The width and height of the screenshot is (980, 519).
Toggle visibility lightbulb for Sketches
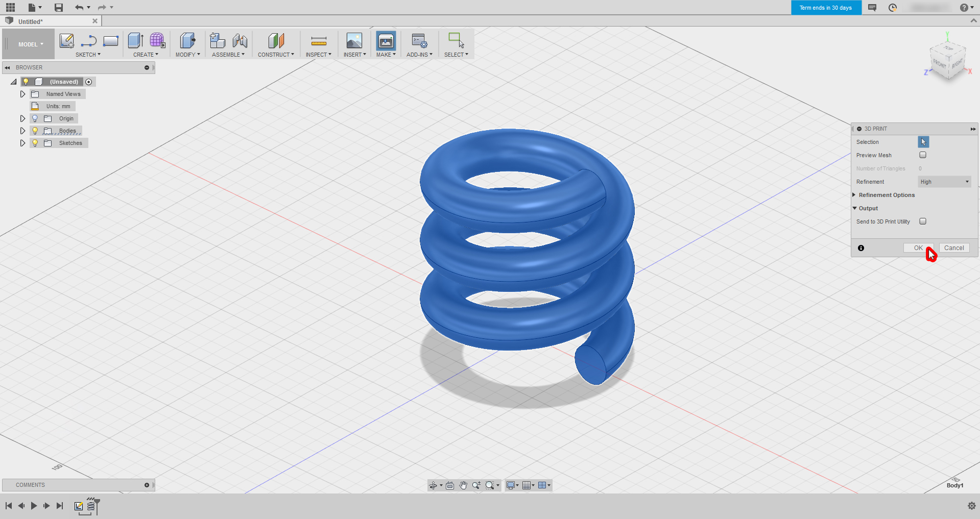[35, 143]
